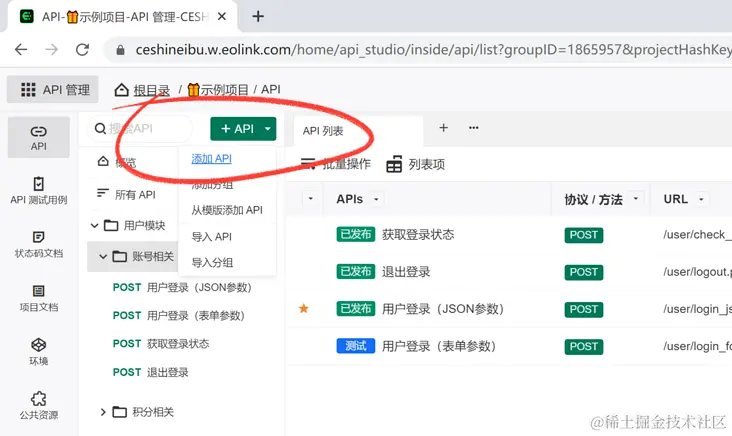Collapse the 用户模块 folder
The image size is (732, 436).
[94, 226]
